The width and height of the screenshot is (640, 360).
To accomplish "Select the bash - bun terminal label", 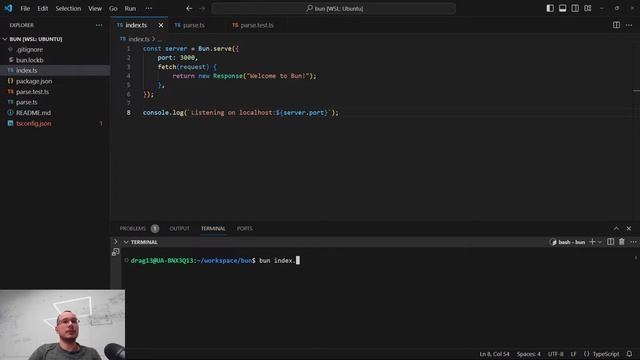I will 568,242.
